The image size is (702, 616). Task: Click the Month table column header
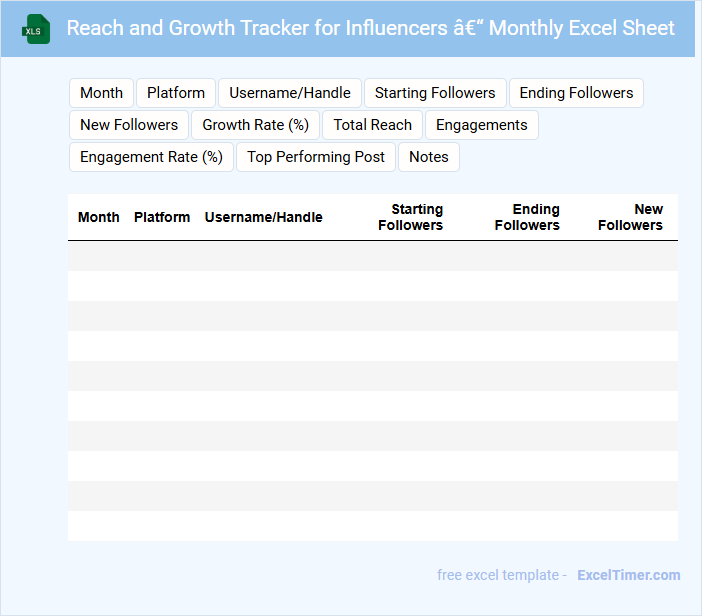[x=99, y=217]
